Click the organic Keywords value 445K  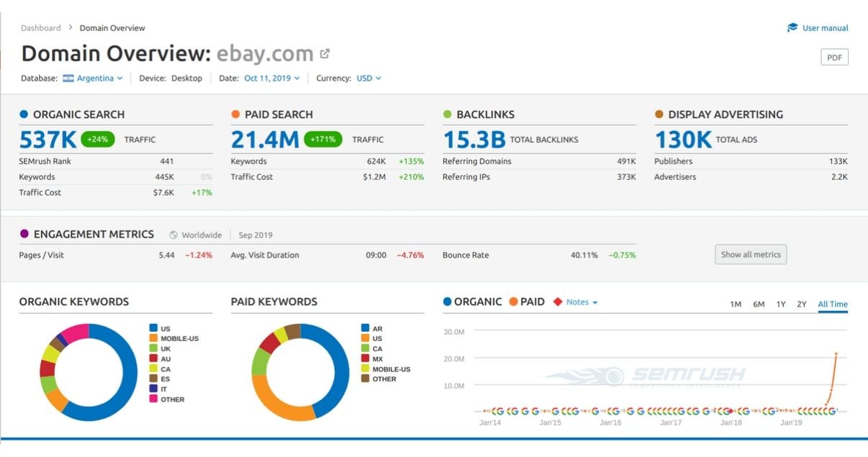pos(165,177)
